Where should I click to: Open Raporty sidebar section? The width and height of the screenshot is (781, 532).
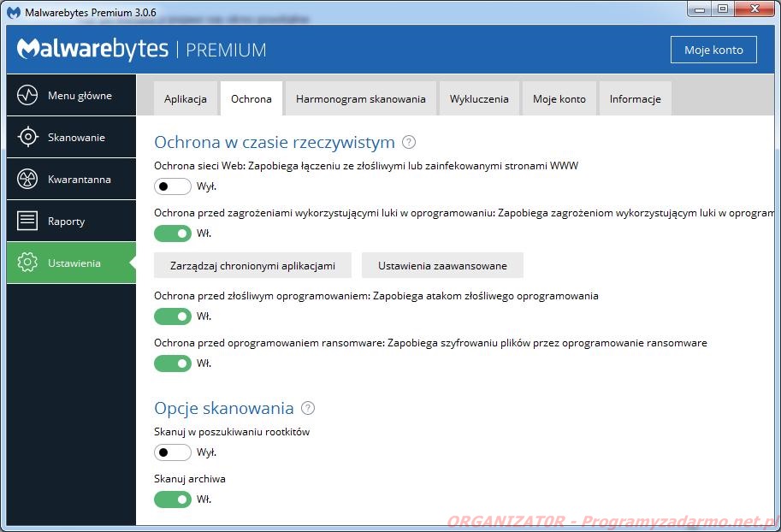pyautogui.click(x=71, y=221)
